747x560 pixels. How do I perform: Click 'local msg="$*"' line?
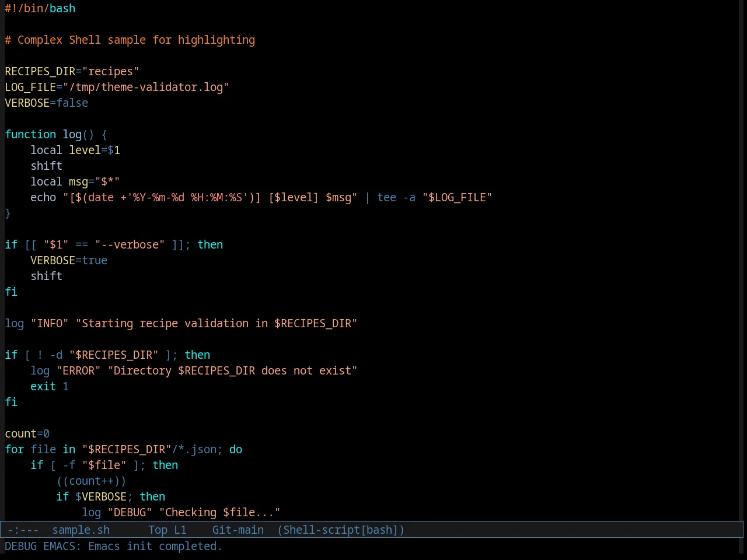pyautogui.click(x=75, y=181)
